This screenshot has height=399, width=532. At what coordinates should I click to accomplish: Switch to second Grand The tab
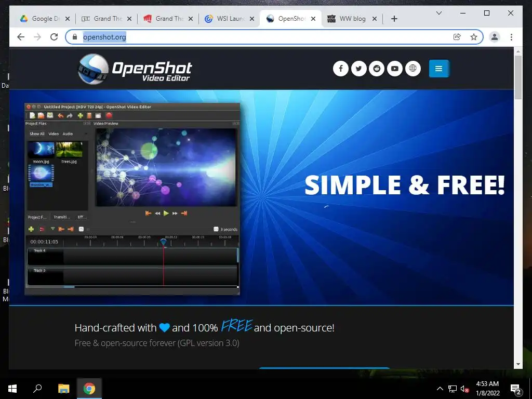pos(168,19)
